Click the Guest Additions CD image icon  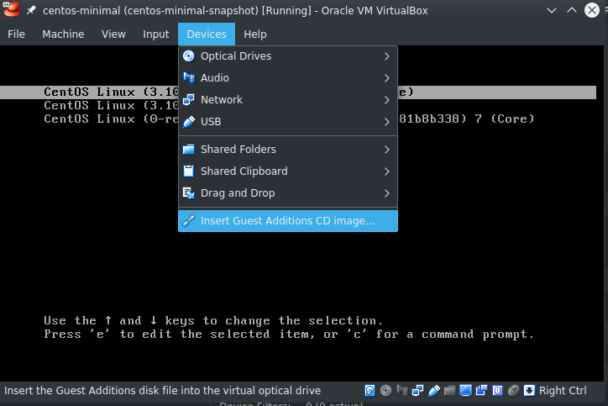[188, 221]
